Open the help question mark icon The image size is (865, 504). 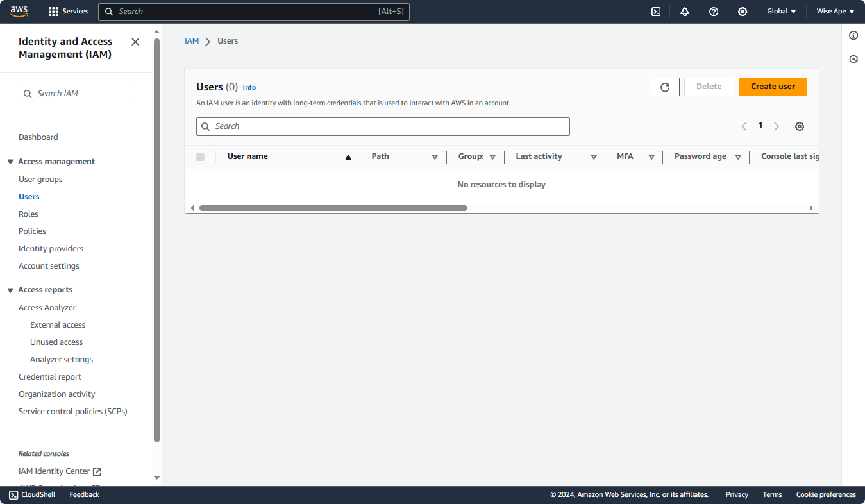(x=714, y=12)
